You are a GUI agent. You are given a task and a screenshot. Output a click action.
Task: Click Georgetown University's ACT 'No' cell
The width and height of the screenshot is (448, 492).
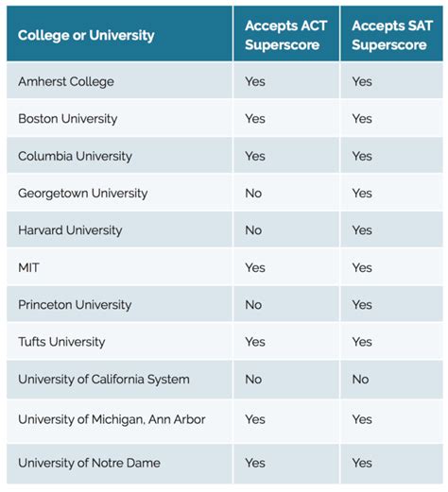[x=286, y=193]
